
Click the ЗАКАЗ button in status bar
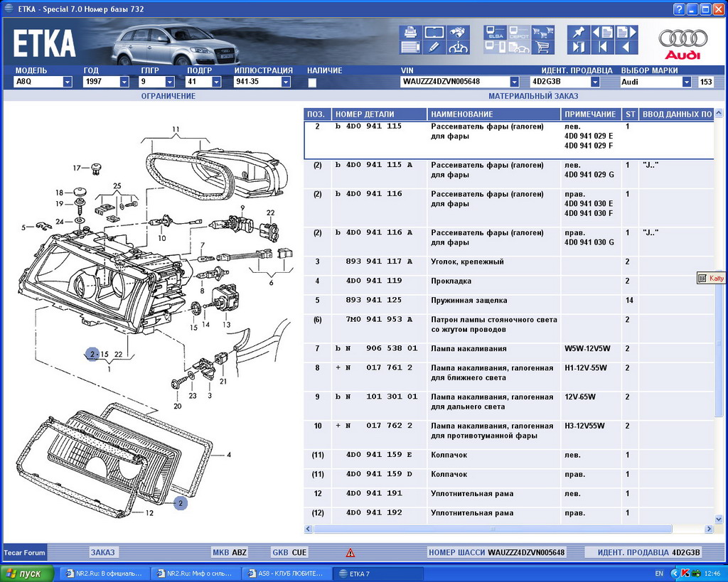[x=102, y=552]
